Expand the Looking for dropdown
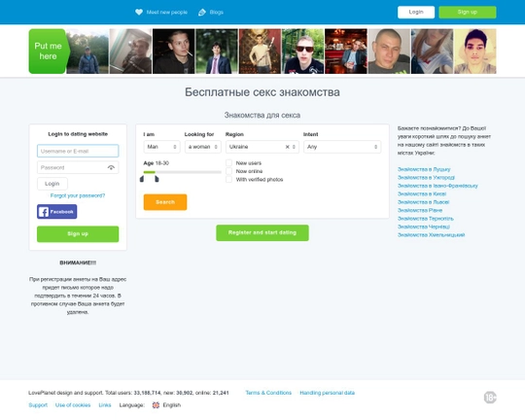The height and width of the screenshot is (420, 525). [203, 147]
